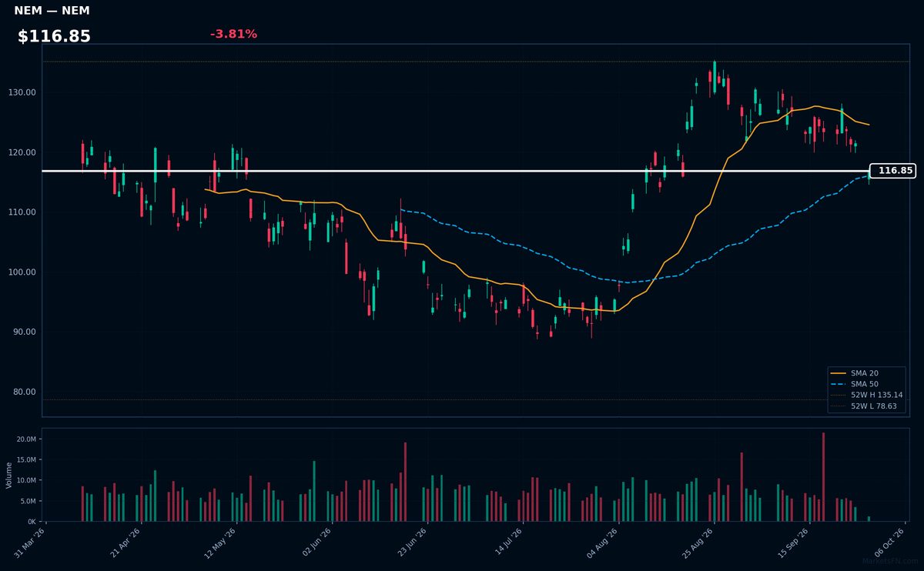Click the 15.0M volume axis label
Screen dimensions: 924x571
(x=25, y=460)
